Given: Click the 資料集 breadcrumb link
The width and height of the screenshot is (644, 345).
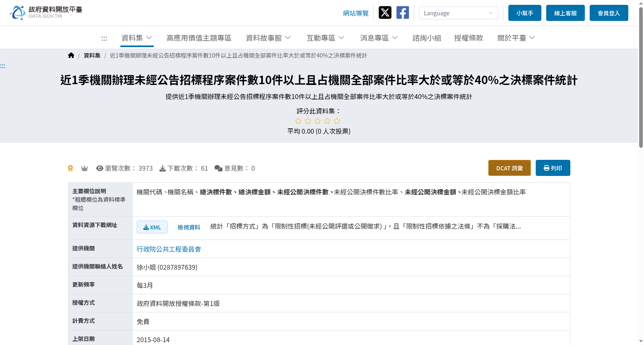Looking at the screenshot, I should 92,56.
